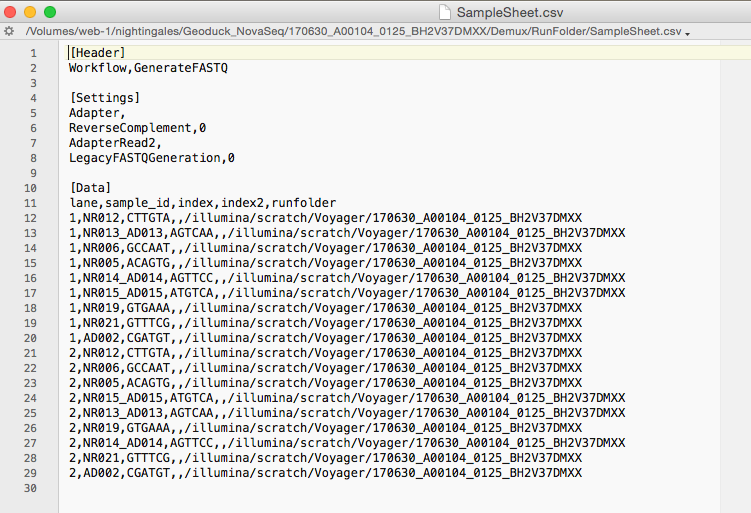Image resolution: width=751 pixels, height=513 pixels.
Task: Click line 25 with 2,NR013_AD013,AGTCAA
Action: point(347,413)
